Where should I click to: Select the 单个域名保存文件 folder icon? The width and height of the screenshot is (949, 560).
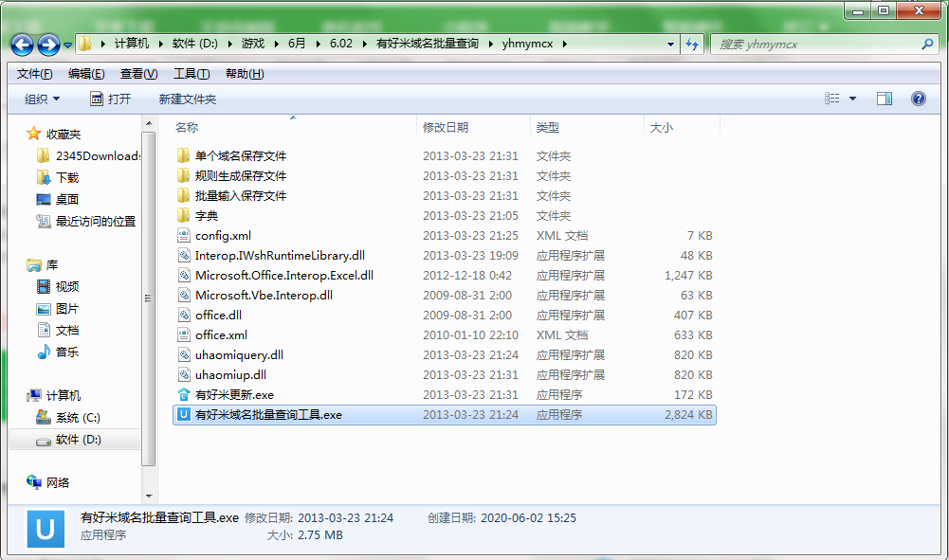tap(183, 156)
